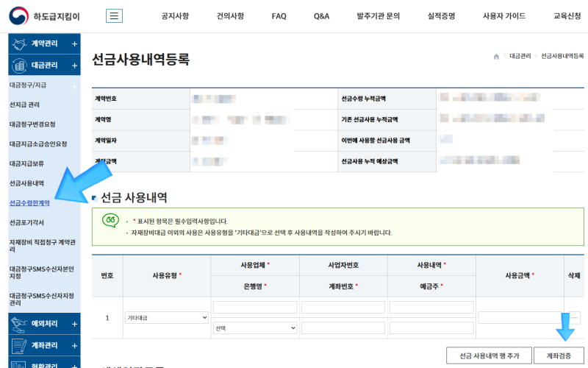This screenshot has width=588, height=368.
Task: Open 공지사항 in top menu
Action: point(175,16)
